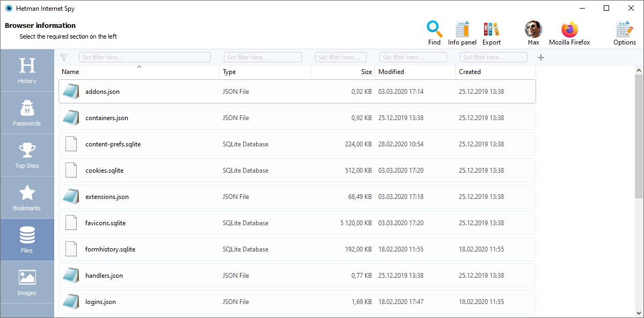
Task: Open the Top Sites section
Action: pyautogui.click(x=27, y=155)
